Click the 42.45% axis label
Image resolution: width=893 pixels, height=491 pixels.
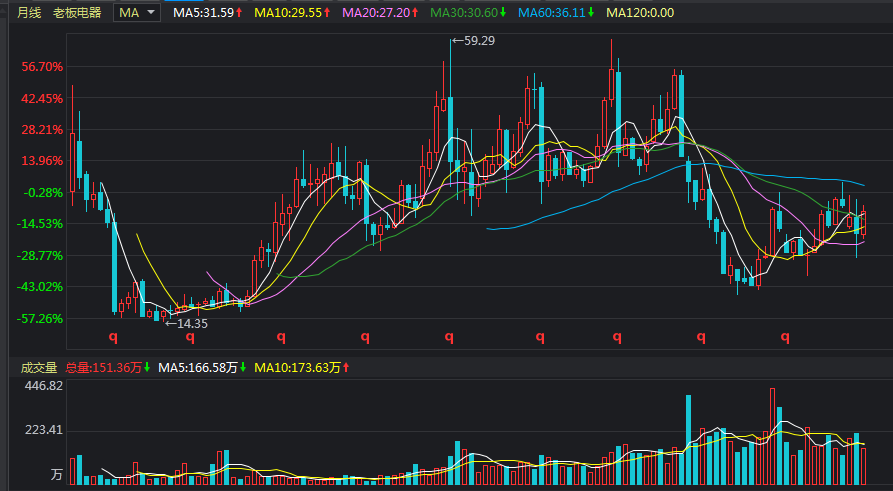point(42,99)
